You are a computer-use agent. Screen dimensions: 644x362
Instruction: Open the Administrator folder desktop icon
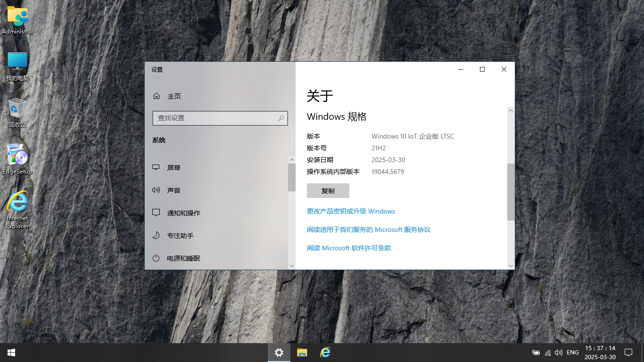pos(17,20)
